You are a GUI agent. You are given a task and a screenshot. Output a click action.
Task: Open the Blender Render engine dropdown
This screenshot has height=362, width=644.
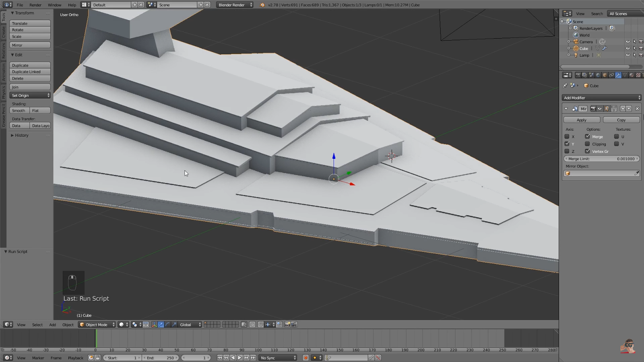pos(235,5)
